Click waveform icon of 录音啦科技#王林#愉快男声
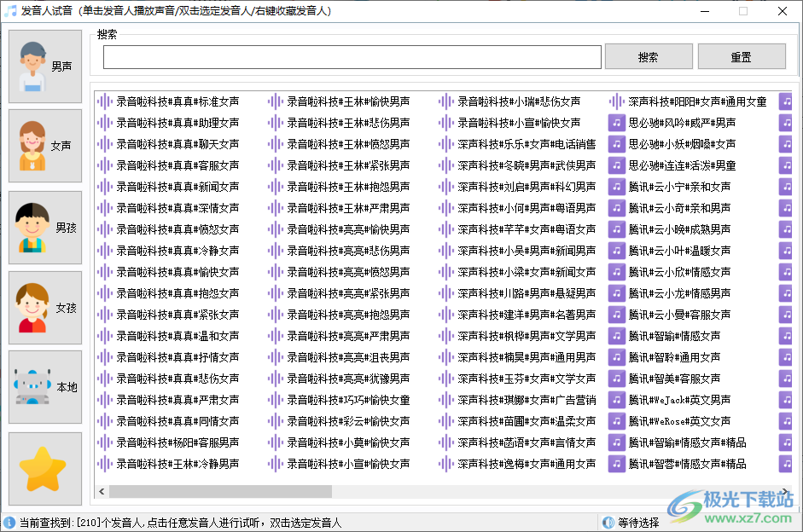The width and height of the screenshot is (803, 532). pos(275,101)
